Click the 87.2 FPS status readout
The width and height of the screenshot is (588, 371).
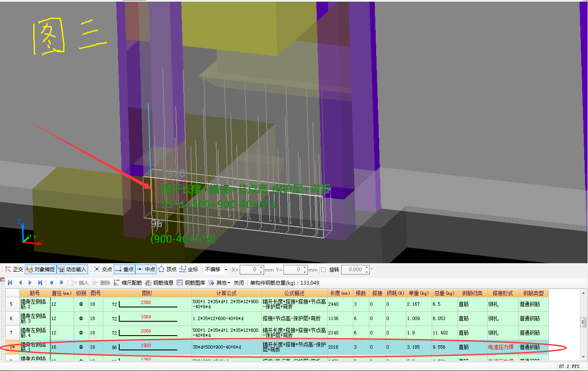pyautogui.click(x=569, y=366)
